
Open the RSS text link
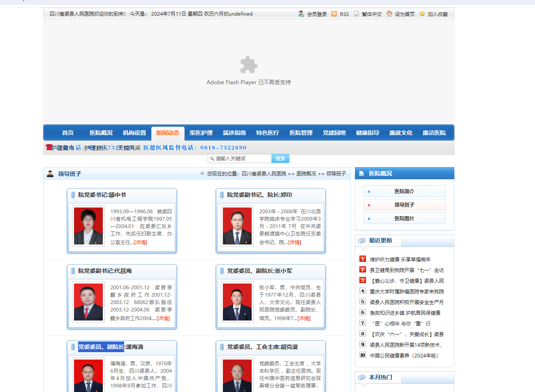pos(344,14)
